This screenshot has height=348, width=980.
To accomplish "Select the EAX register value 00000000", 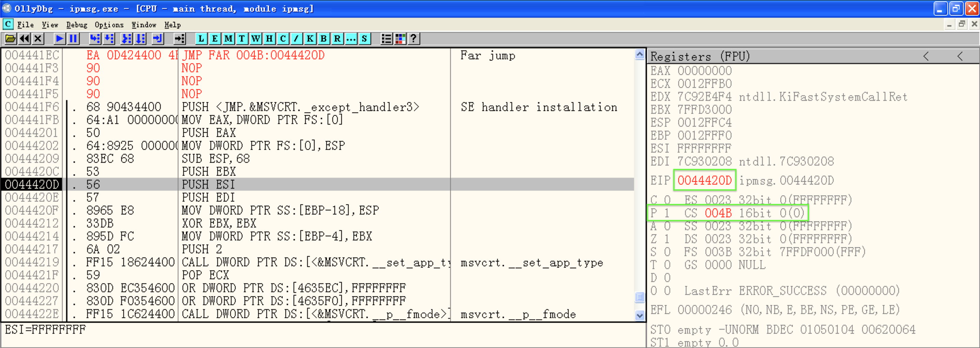I will 705,71.
